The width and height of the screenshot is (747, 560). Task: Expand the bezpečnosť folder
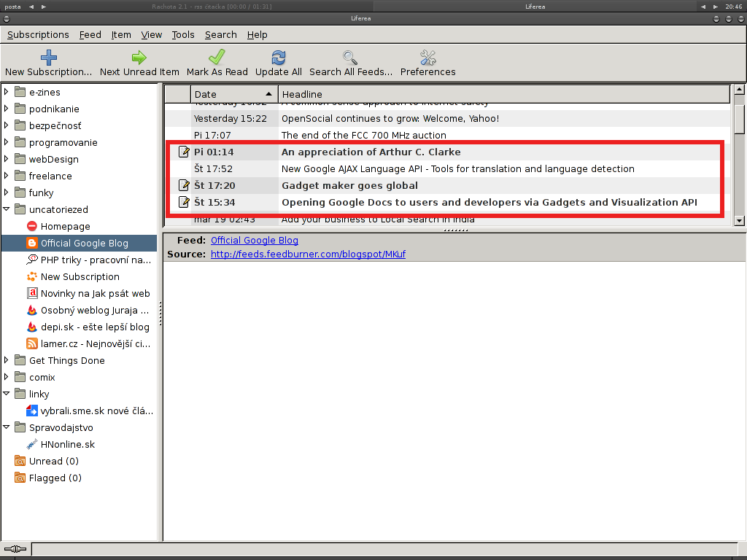6,125
